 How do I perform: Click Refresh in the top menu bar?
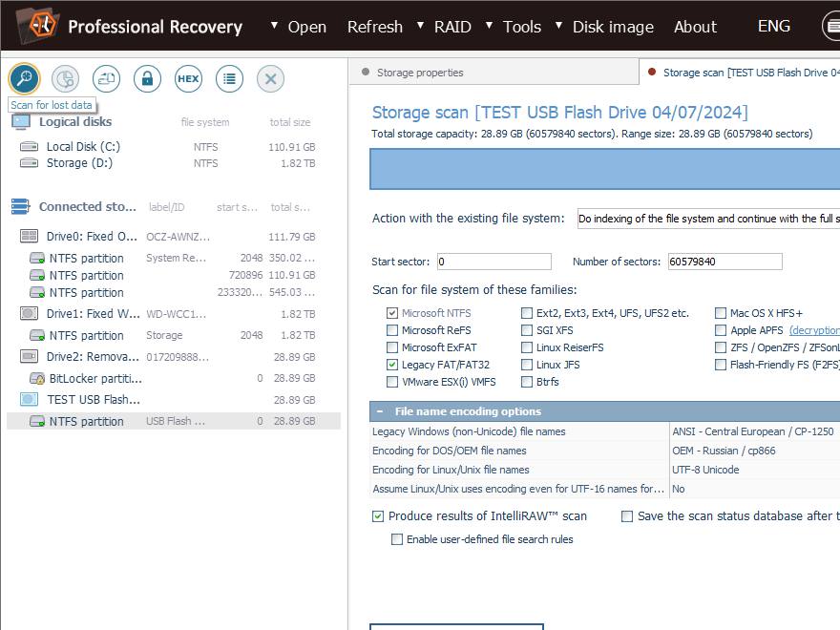point(374,27)
